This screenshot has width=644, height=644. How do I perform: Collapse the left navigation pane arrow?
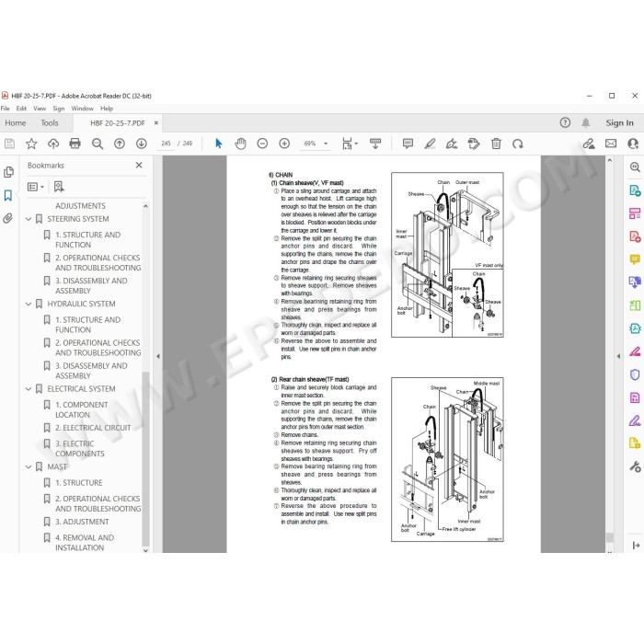tap(158, 357)
